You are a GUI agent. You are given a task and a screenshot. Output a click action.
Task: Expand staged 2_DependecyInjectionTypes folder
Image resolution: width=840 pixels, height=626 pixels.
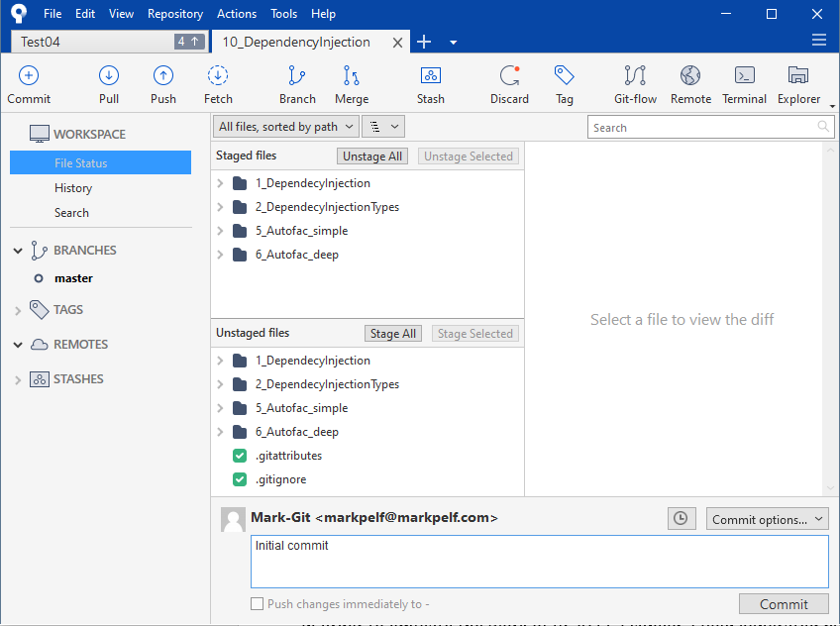[x=220, y=207]
